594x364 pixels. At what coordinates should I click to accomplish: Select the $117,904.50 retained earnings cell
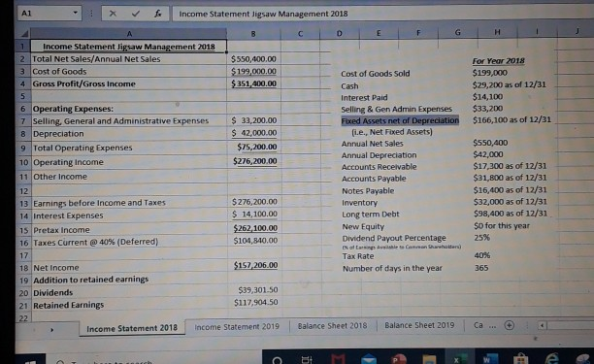click(x=255, y=303)
